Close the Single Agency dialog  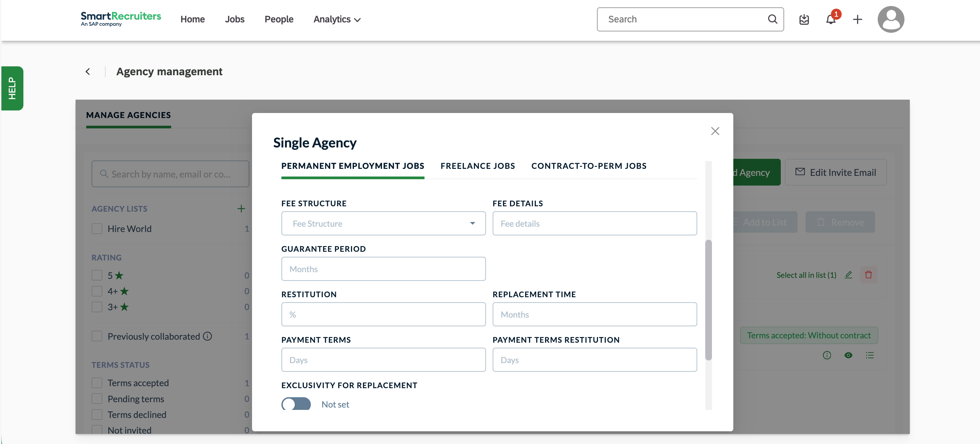715,131
